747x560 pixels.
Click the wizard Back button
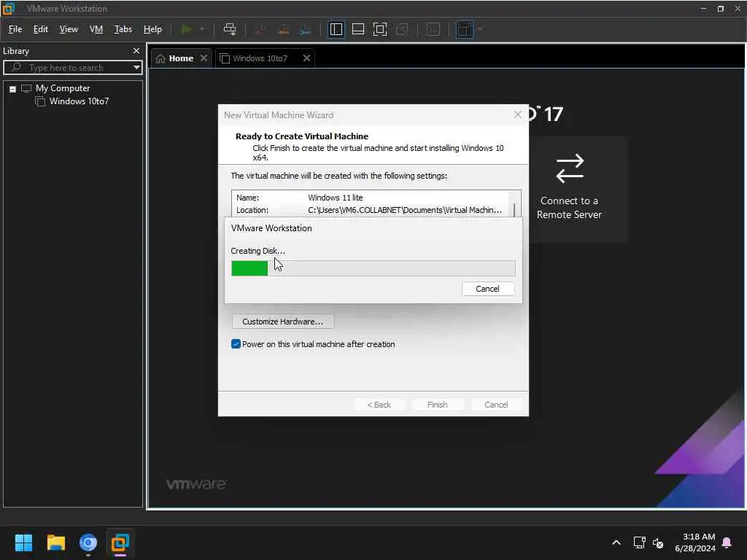(379, 404)
